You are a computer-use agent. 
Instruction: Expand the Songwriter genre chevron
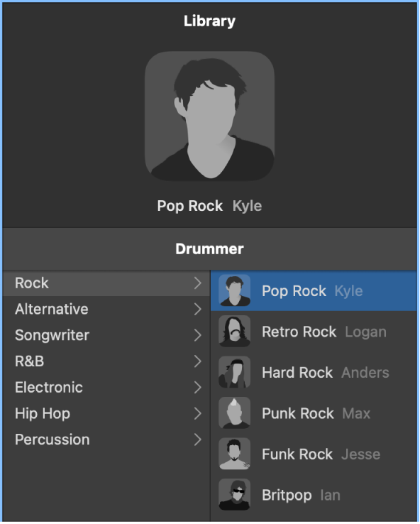pyautogui.click(x=198, y=335)
